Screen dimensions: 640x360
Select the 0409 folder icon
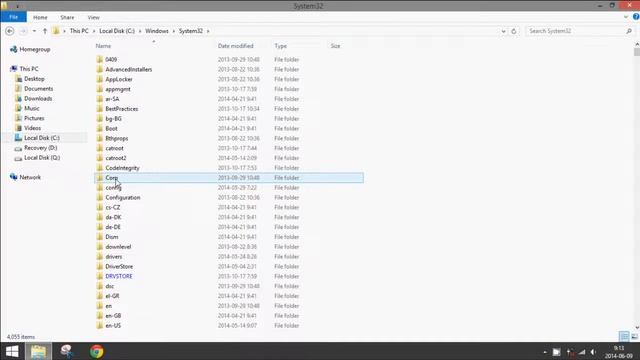[100, 59]
